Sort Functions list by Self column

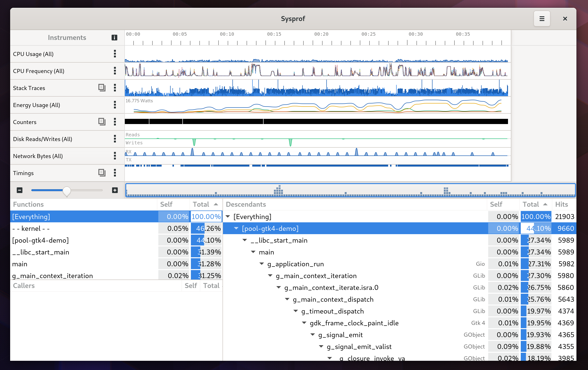click(173, 204)
